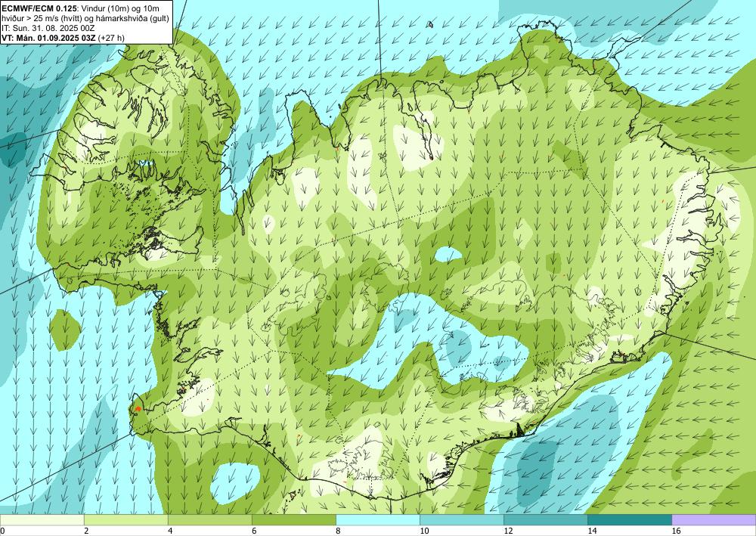
Task: Click the teal 12–14 legend swatch
Action: pyautogui.click(x=546, y=520)
